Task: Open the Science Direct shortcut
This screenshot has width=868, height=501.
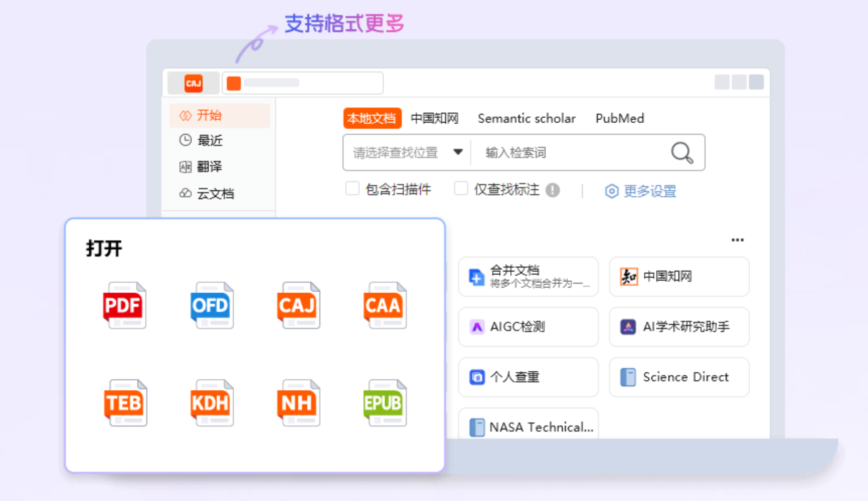Action: [x=679, y=377]
